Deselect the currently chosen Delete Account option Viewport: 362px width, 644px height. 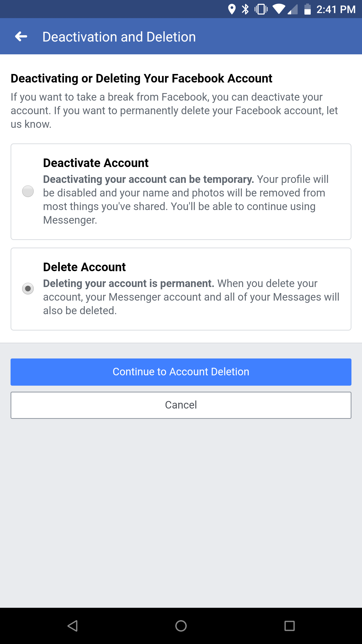(x=28, y=289)
